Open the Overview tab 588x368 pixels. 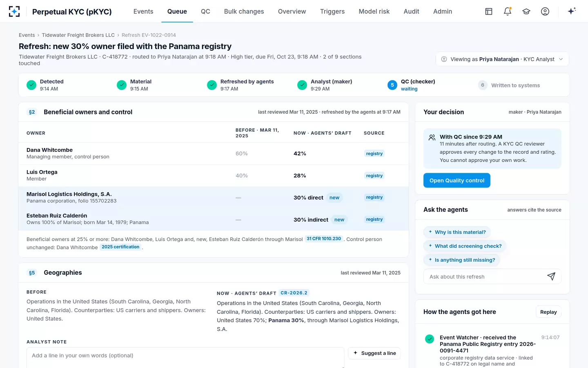292,11
